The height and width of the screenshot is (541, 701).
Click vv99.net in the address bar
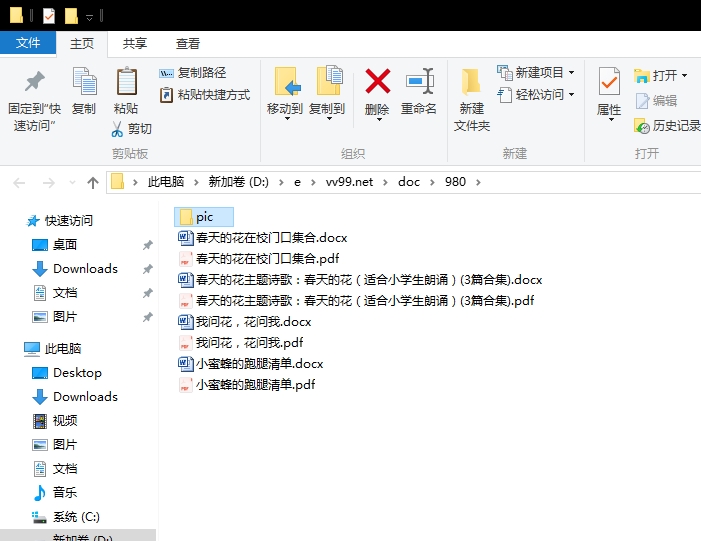[349, 182]
